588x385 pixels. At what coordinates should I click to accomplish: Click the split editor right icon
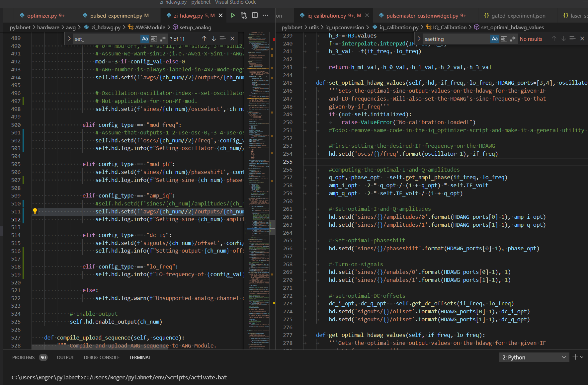pyautogui.click(x=255, y=15)
